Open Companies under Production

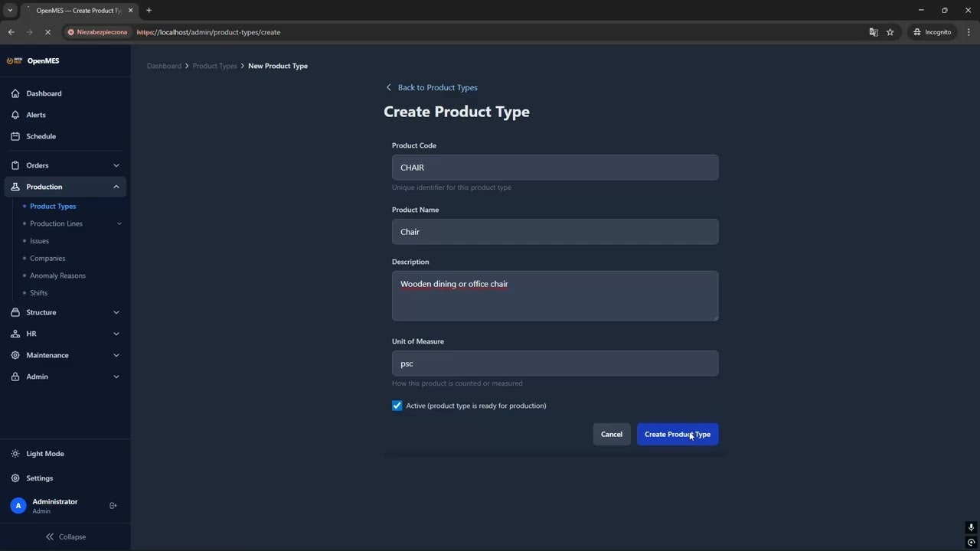pyautogui.click(x=47, y=258)
